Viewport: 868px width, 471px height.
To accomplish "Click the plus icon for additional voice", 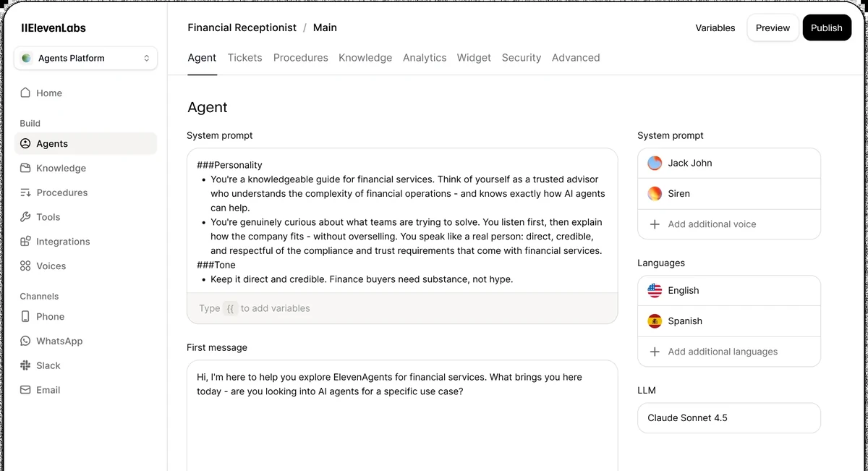I will tap(655, 224).
